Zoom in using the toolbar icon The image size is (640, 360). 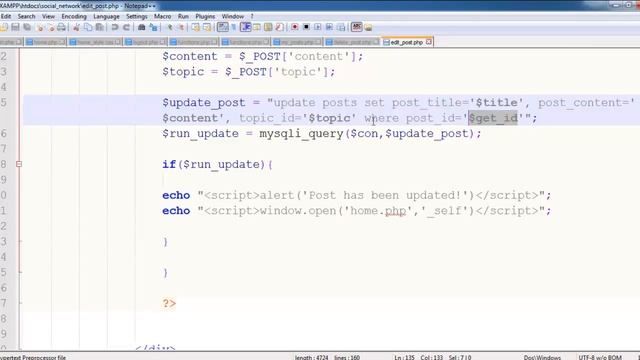coord(170,27)
